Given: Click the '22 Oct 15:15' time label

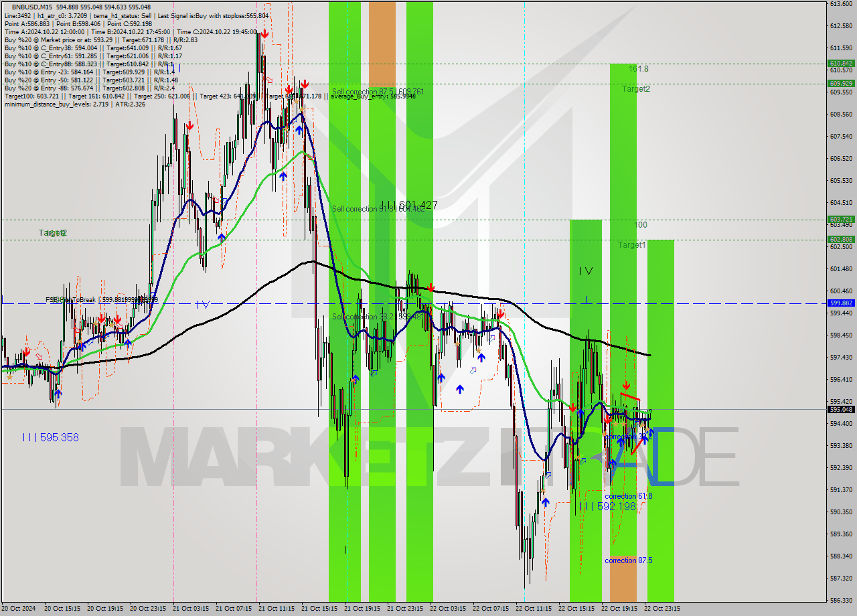Looking at the screenshot, I should (x=576, y=609).
